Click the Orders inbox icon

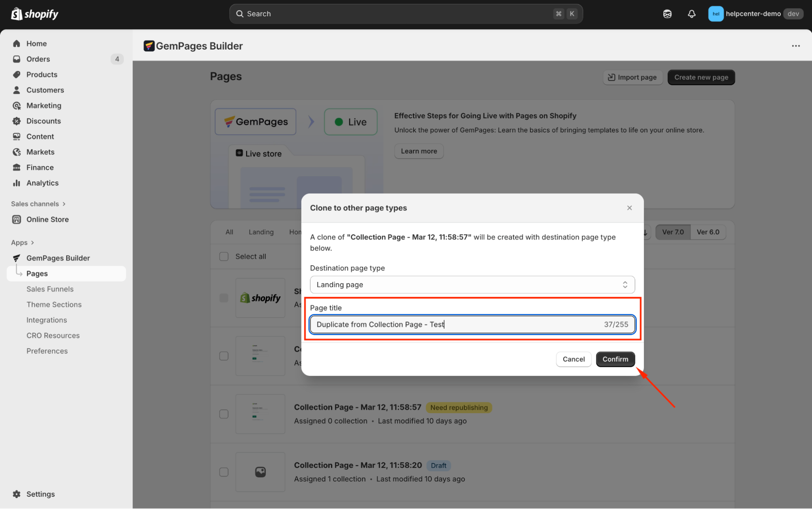coord(17,59)
